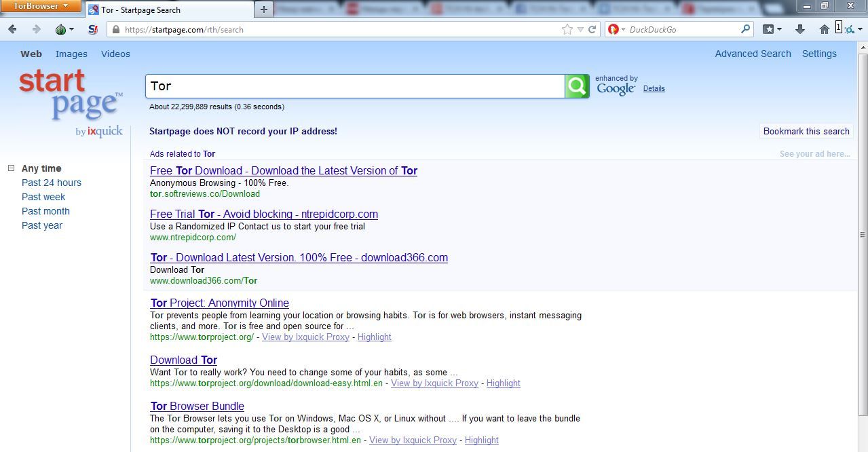Open the Downloads arrow button
This screenshot has width=868, height=452.
click(800, 29)
